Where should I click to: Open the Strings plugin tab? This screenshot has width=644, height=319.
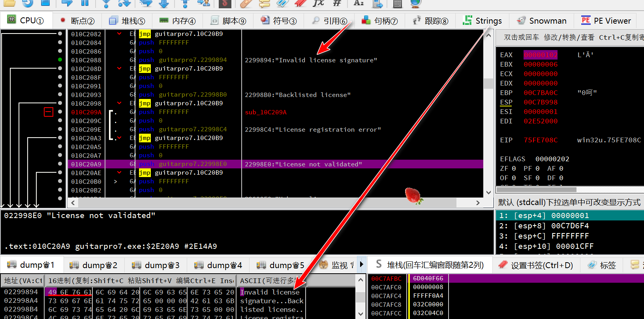click(x=483, y=21)
